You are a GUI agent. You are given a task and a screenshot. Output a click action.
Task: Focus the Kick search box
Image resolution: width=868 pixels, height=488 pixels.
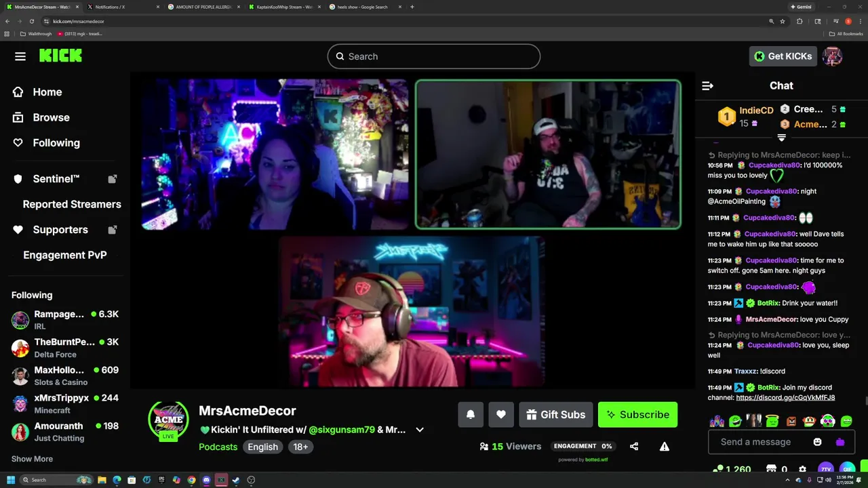[434, 56]
